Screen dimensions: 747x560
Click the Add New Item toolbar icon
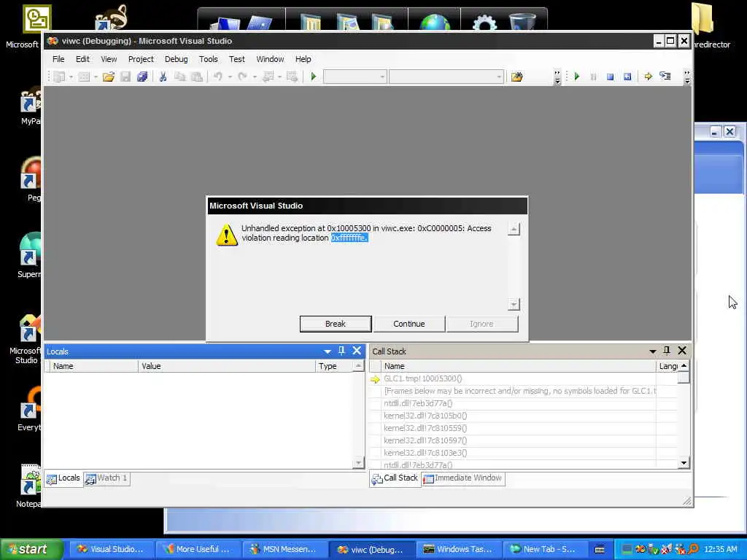[84, 77]
